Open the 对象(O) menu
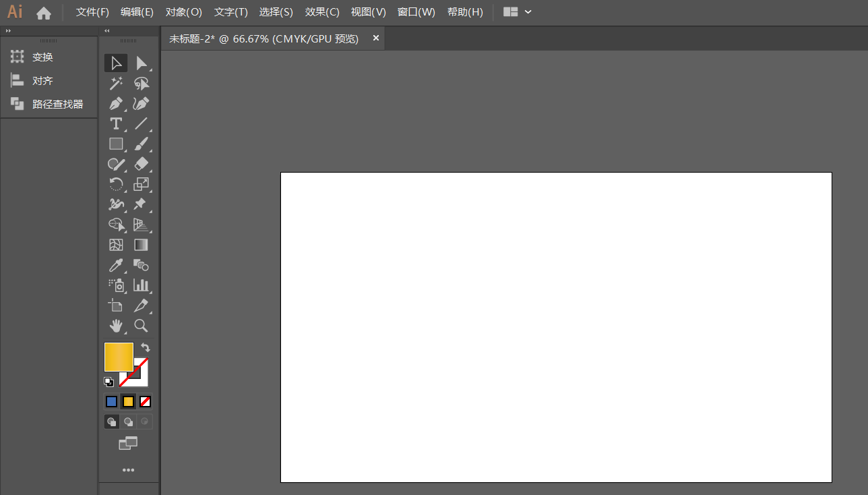Screen dimensions: 868x495 183,12
